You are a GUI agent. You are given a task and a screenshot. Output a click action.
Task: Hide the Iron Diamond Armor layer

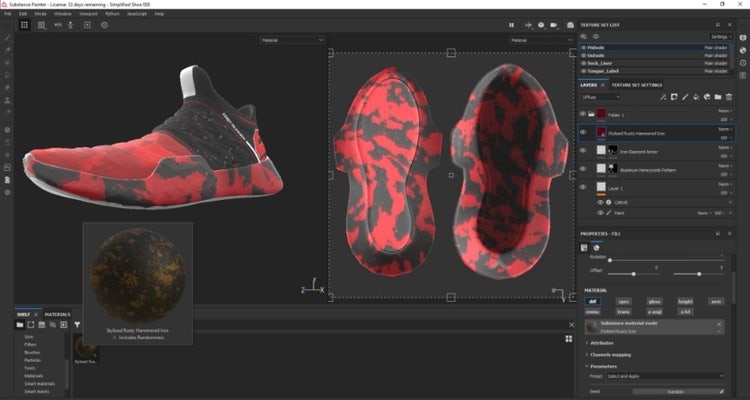[583, 150]
